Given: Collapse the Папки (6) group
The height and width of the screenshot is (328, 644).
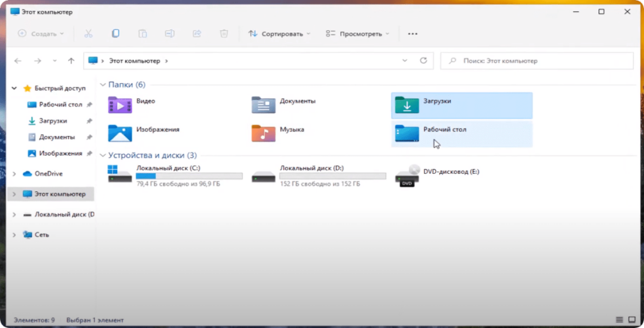Looking at the screenshot, I should [x=103, y=84].
